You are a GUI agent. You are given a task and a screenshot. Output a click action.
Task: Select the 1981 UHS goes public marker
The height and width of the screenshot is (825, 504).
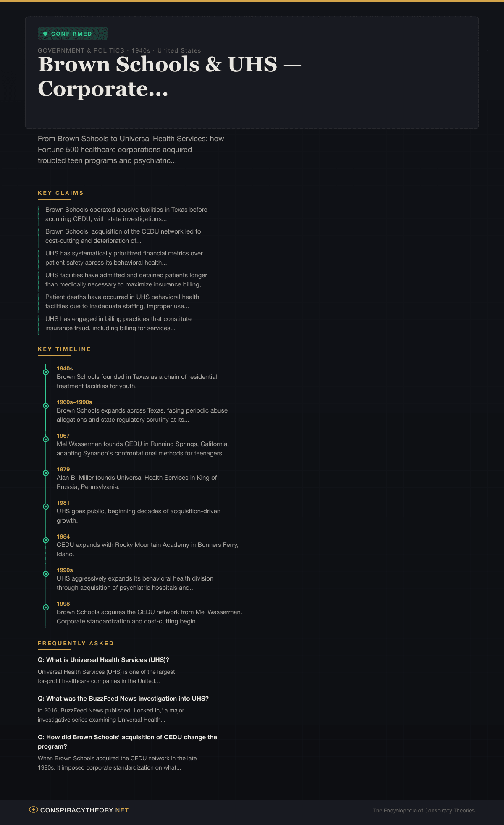(x=46, y=507)
